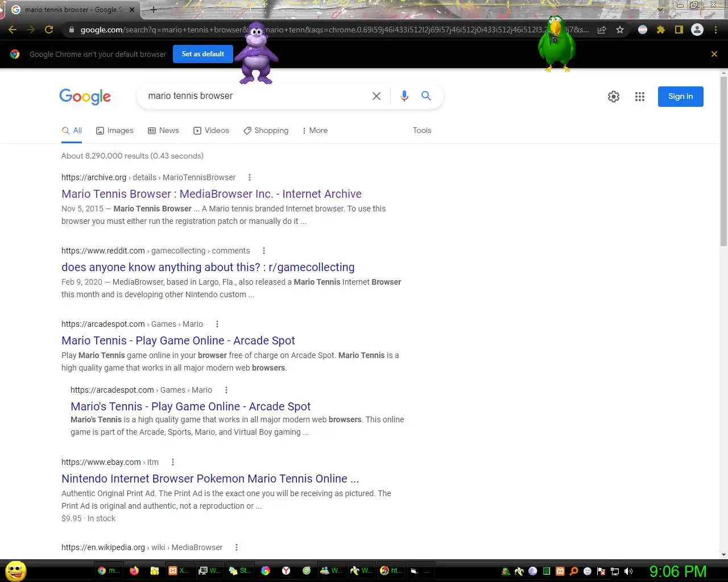Viewport: 728px width, 582px height.
Task: Open Firefox from the taskbar
Action: 134,571
